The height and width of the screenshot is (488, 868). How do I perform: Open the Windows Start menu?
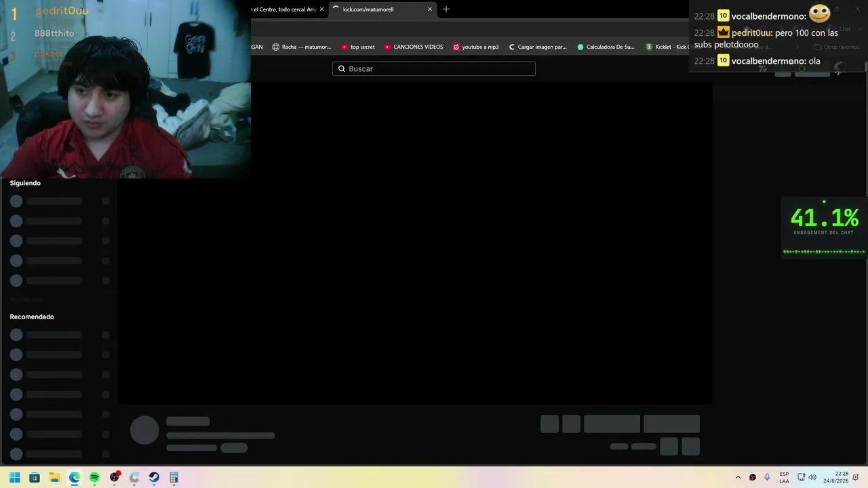(x=14, y=477)
